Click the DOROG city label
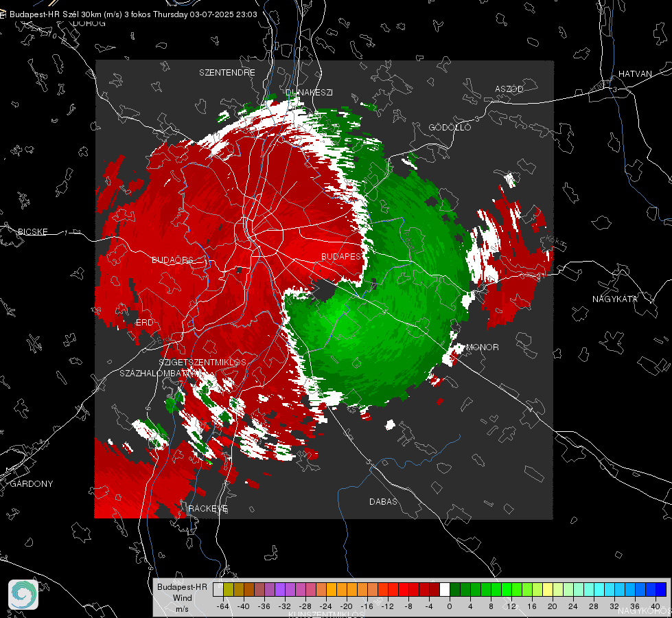The height and width of the screenshot is (618, 672). click(x=89, y=23)
